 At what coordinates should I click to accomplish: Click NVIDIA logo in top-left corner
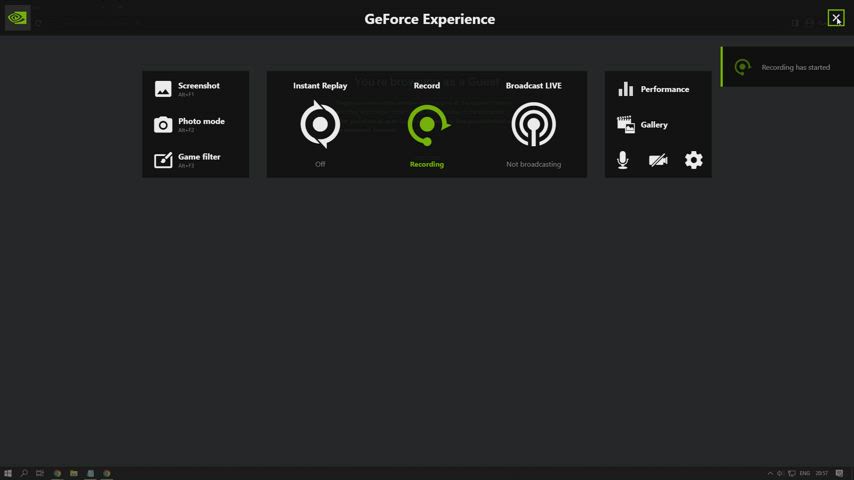[x=17, y=18]
